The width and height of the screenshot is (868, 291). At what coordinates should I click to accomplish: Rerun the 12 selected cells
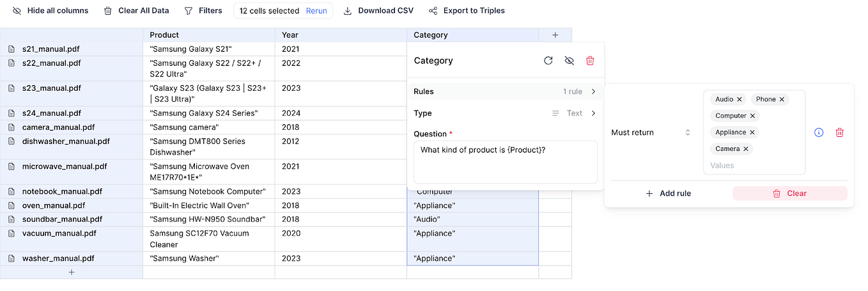click(x=316, y=11)
